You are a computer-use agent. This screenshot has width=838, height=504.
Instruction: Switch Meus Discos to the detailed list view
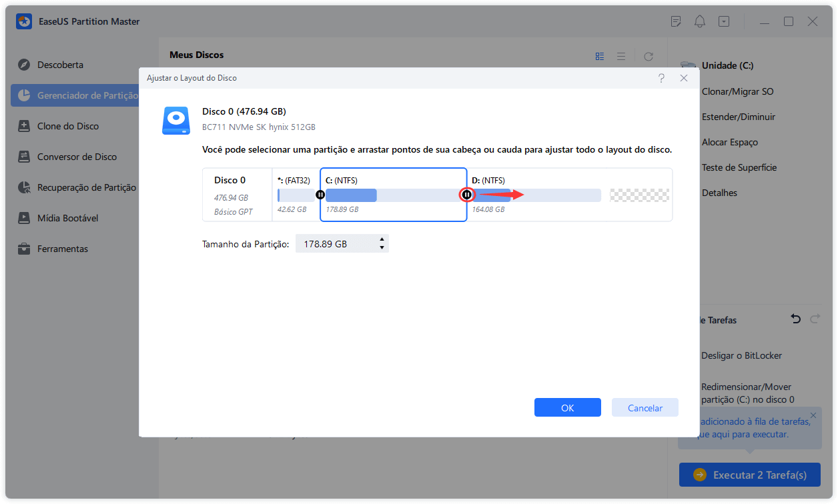600,57
